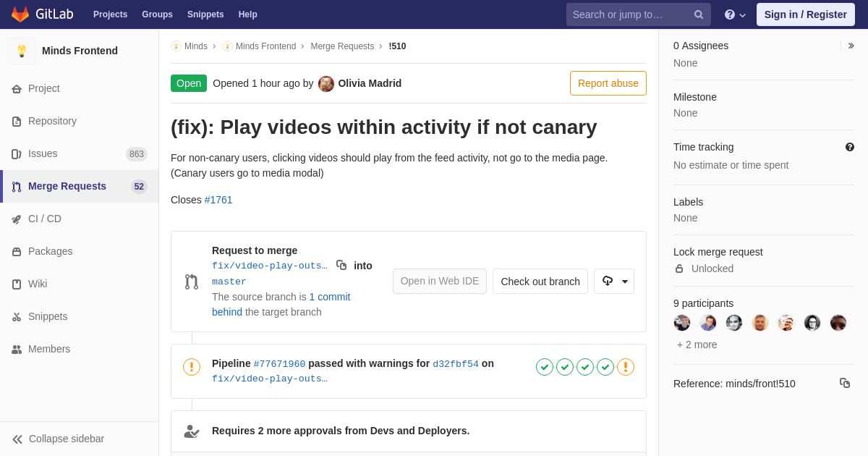
Task: Click the search magnifier icon
Action: 699,14
